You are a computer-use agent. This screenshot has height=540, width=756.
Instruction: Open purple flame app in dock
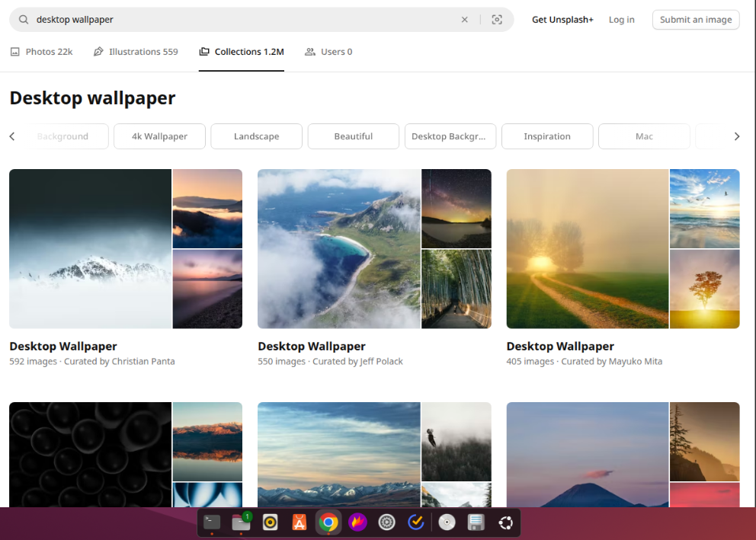(x=357, y=522)
